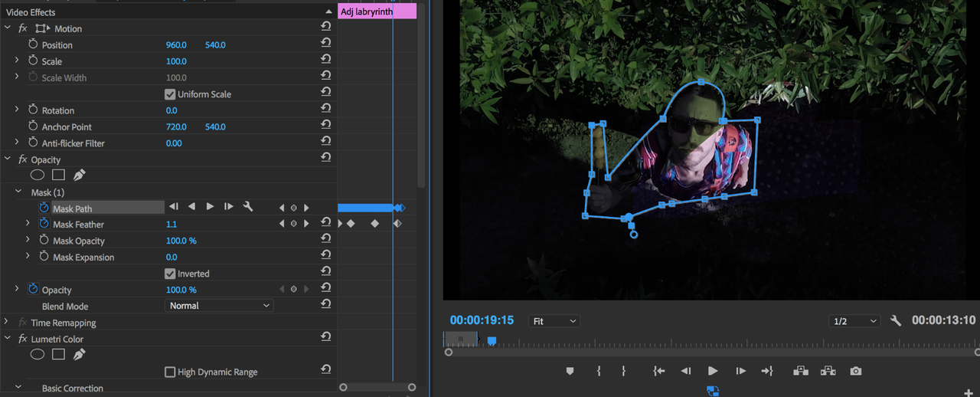
Task: Uncheck the Uniform Scale checkbox
Action: pyautogui.click(x=170, y=94)
